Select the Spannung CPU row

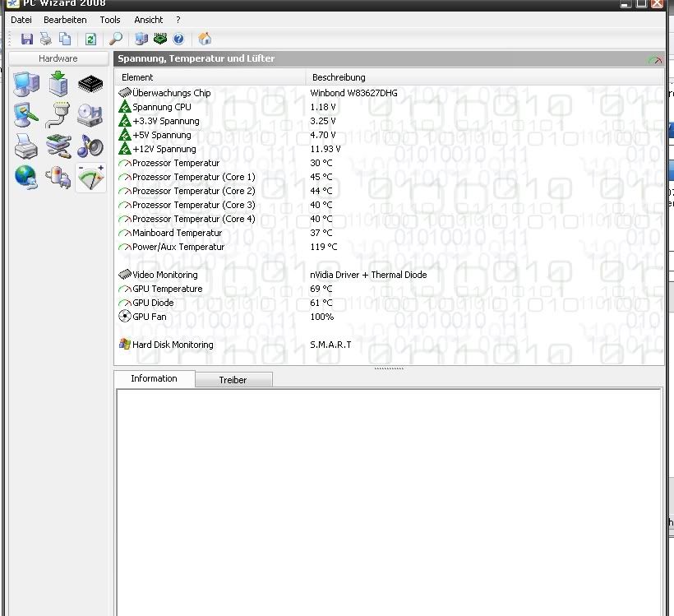pyautogui.click(x=389, y=107)
